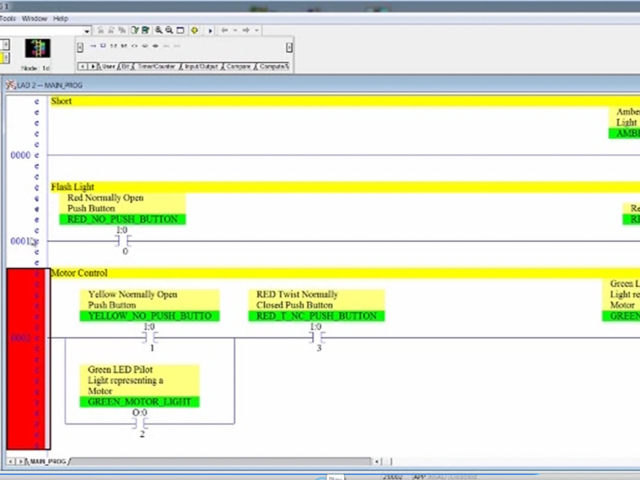The width and height of the screenshot is (640, 480).
Task: Click the greyed Paste toolbar icon
Action: pos(122,30)
